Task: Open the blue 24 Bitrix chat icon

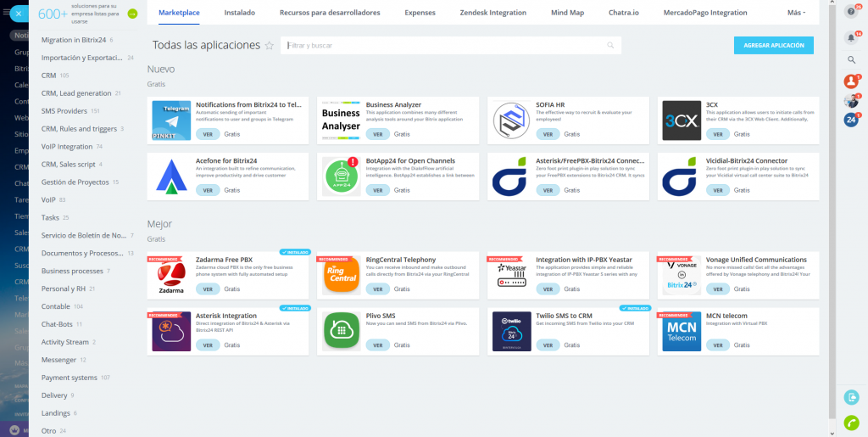Action: tap(851, 120)
